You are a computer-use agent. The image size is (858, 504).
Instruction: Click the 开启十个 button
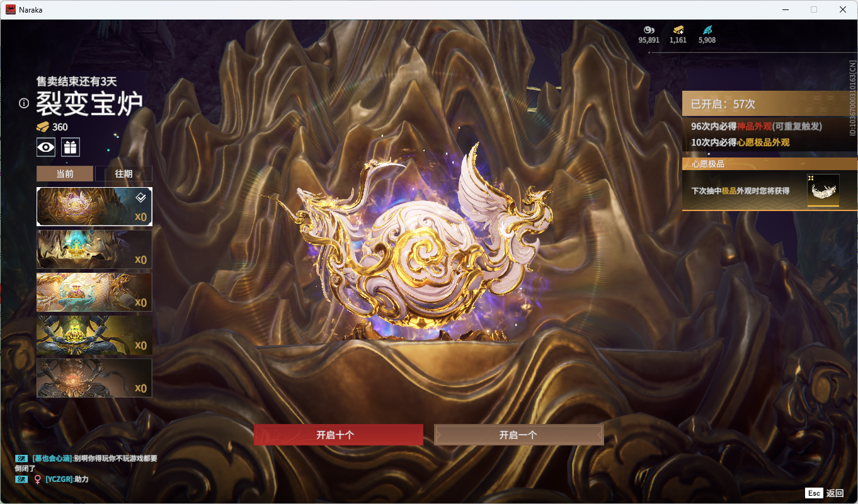tap(338, 435)
